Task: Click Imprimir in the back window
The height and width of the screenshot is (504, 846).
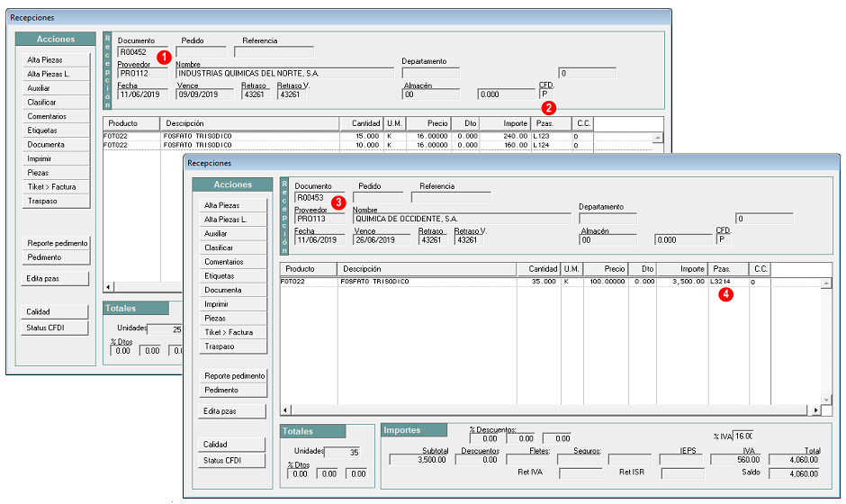Action: [56, 158]
